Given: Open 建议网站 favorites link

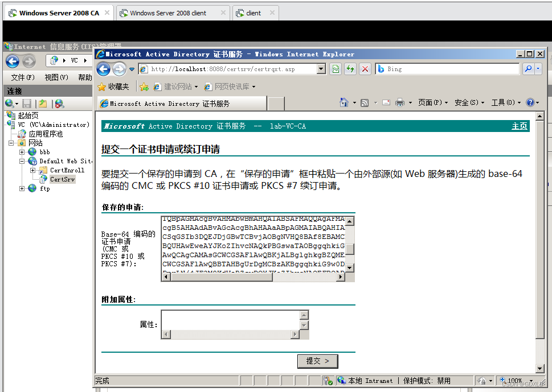Looking at the screenshot, I should [x=175, y=86].
